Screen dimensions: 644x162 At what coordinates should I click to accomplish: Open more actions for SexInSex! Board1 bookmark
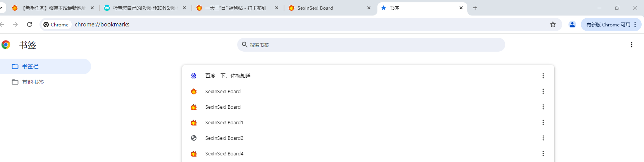pos(543,122)
